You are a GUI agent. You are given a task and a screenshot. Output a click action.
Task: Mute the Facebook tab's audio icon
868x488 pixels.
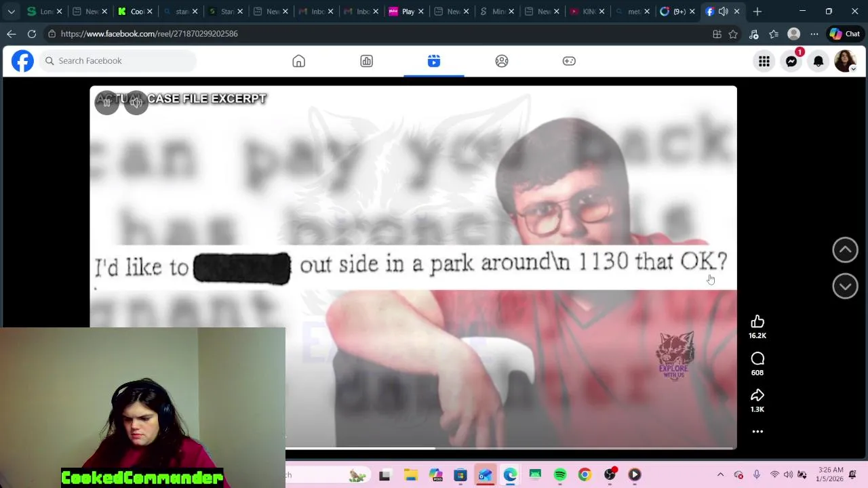coord(723,12)
